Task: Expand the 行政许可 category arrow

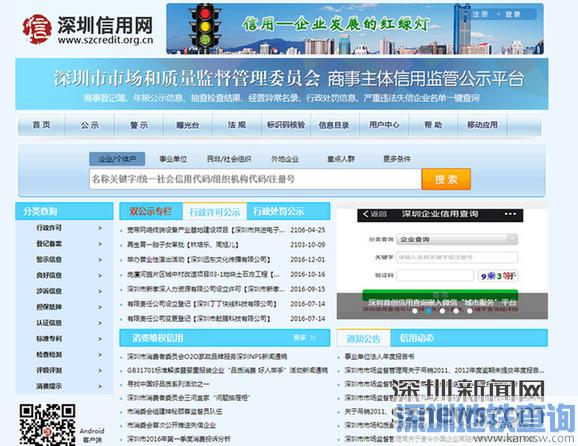Action: point(100,228)
